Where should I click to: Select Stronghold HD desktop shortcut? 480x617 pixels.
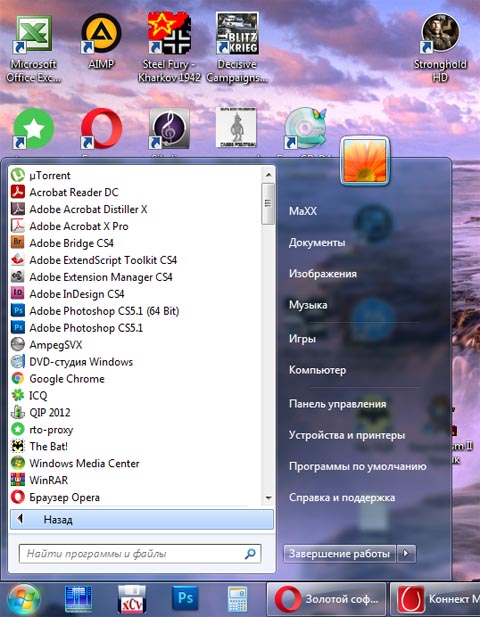coord(440,47)
